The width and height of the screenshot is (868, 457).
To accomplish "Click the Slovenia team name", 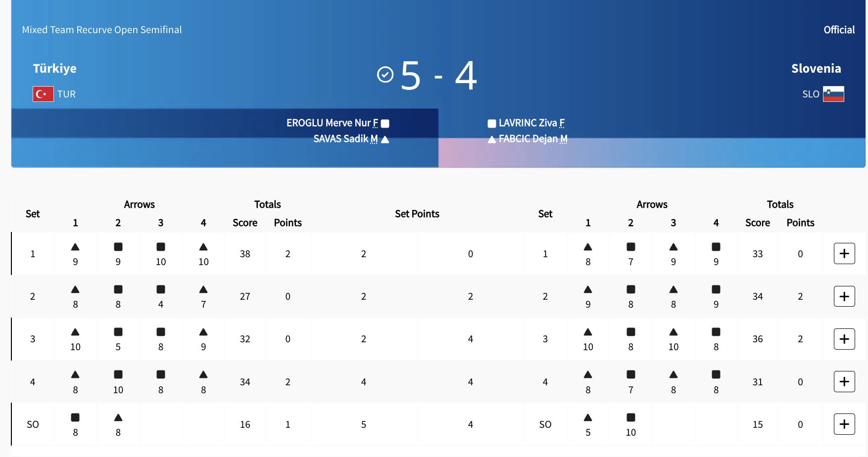I will coord(816,68).
